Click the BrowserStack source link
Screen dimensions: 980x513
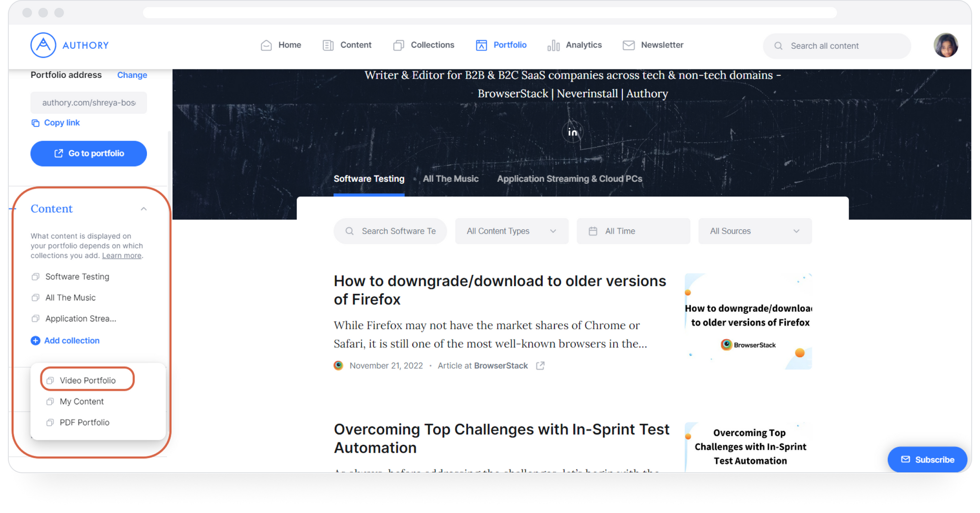pos(501,366)
